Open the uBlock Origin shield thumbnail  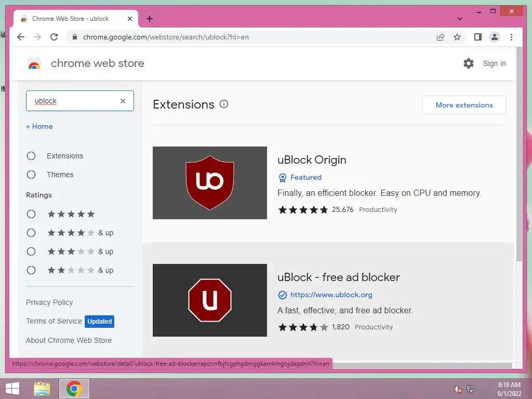[x=210, y=183]
